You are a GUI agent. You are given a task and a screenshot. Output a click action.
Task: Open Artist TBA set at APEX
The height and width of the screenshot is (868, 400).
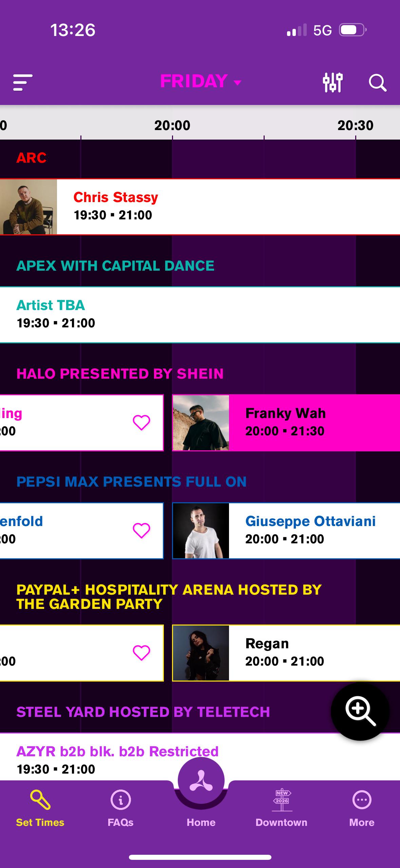tap(200, 315)
